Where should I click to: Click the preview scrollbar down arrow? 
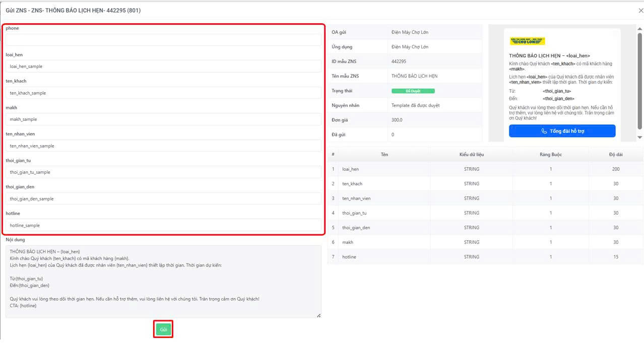(x=640, y=137)
